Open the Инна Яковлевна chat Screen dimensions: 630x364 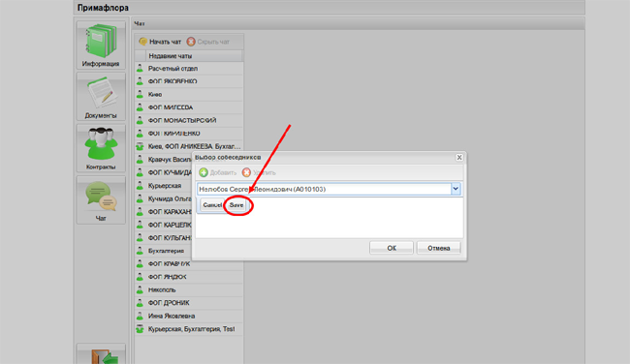189,316
